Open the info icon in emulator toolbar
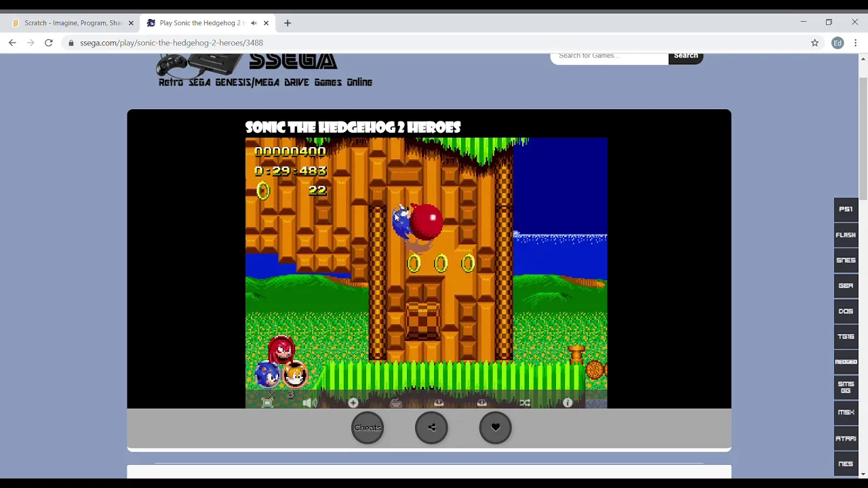Viewport: 868px width, 488px height. pyautogui.click(x=568, y=403)
